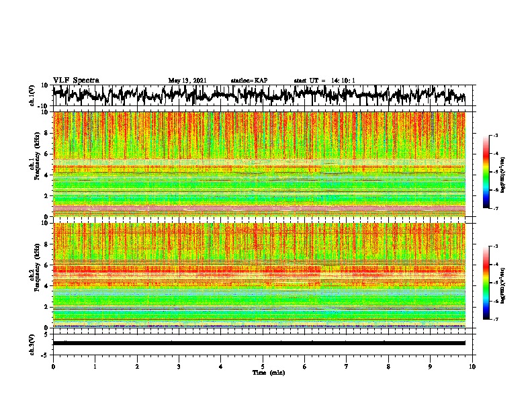Click the "6" kHz tick on ch.2 frequency axis
The height and width of the screenshot is (411, 532).
(x=47, y=265)
